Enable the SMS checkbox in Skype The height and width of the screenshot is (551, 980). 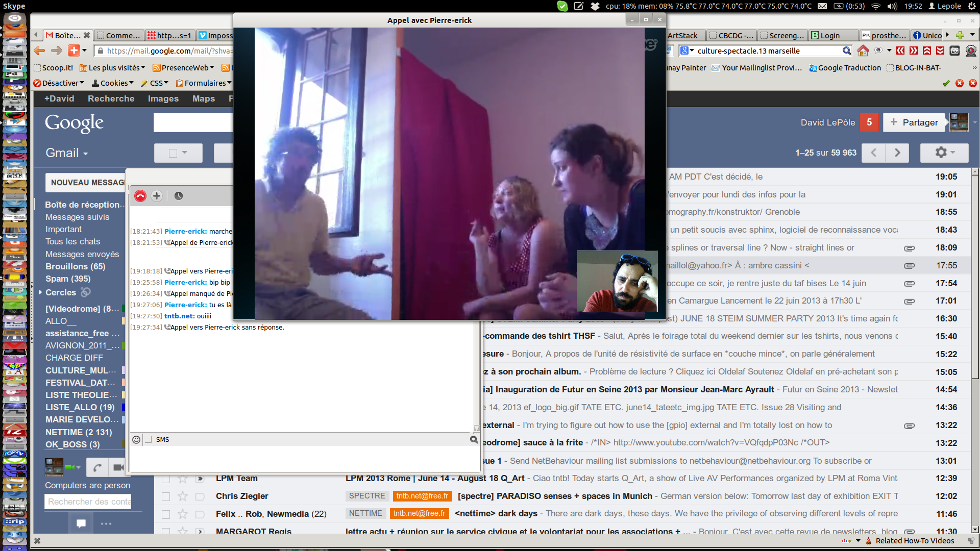(149, 440)
